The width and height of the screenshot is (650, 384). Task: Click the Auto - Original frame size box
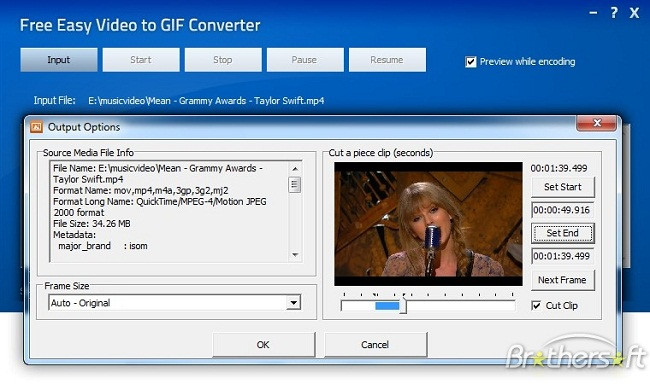tap(175, 303)
